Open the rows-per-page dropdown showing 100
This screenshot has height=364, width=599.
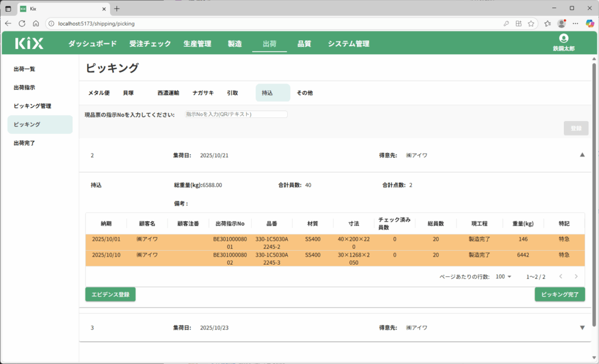click(504, 276)
